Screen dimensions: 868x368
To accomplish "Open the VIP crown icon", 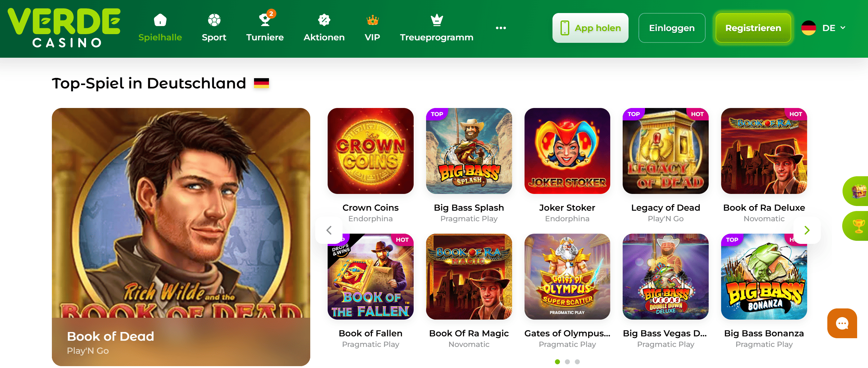I will (x=372, y=20).
